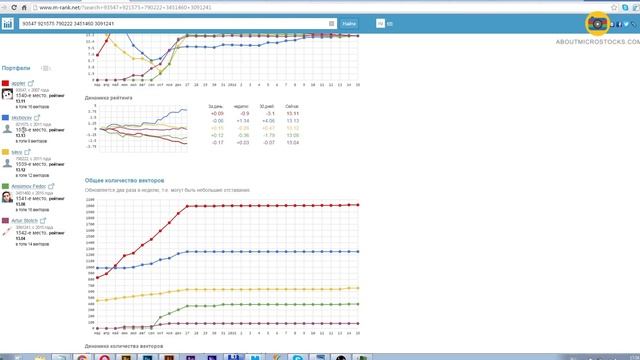
Task: Click the 1540-е место rank text
Action: [x=31, y=96]
